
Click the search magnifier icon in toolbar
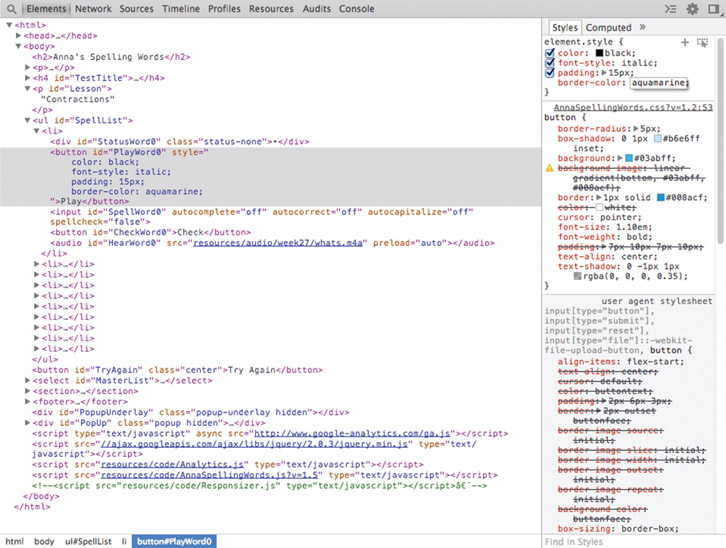coord(11,9)
